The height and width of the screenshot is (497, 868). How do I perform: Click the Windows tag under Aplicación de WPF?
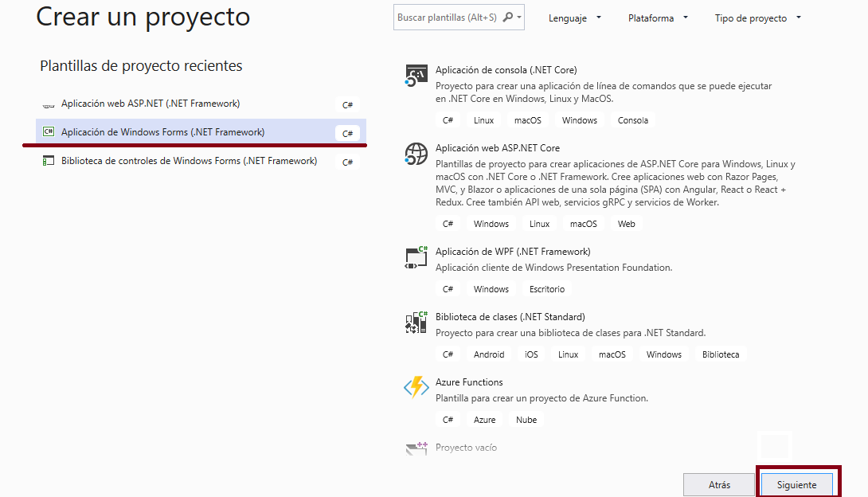[491, 289]
